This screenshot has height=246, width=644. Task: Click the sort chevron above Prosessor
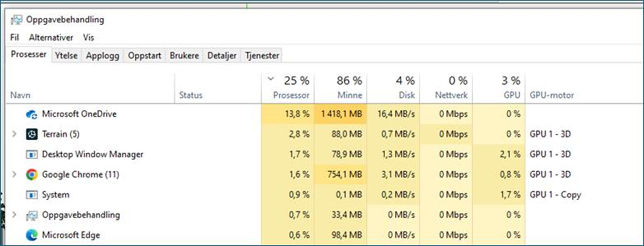pos(271,80)
